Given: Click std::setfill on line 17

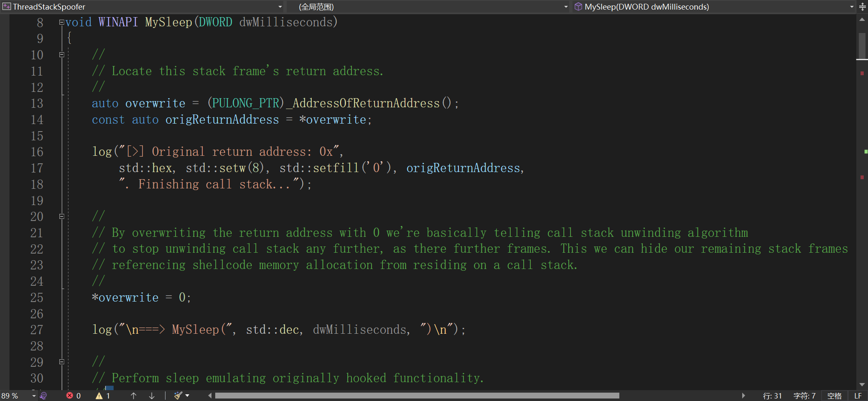Looking at the screenshot, I should coord(319,168).
